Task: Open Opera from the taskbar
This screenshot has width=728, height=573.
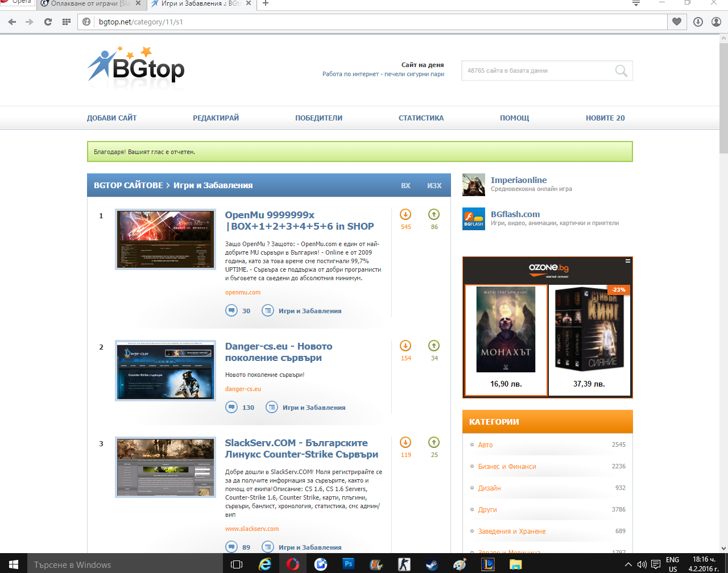Action: click(293, 564)
